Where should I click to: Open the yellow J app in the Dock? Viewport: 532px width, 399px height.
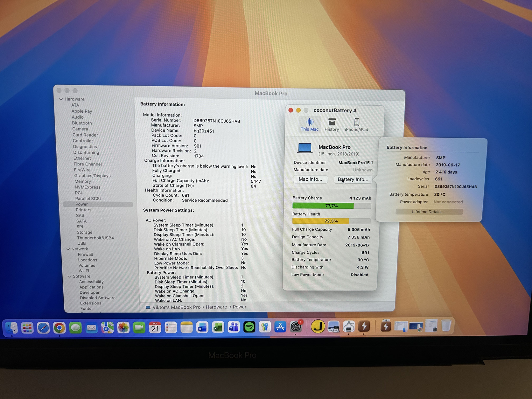point(318,326)
